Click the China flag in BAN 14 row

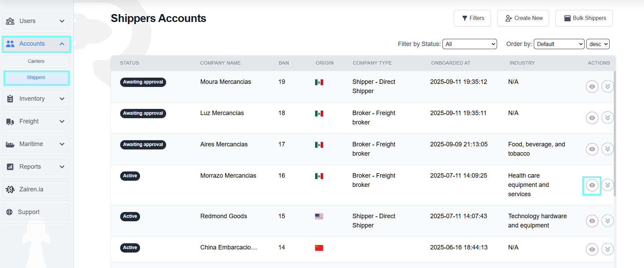(319, 248)
